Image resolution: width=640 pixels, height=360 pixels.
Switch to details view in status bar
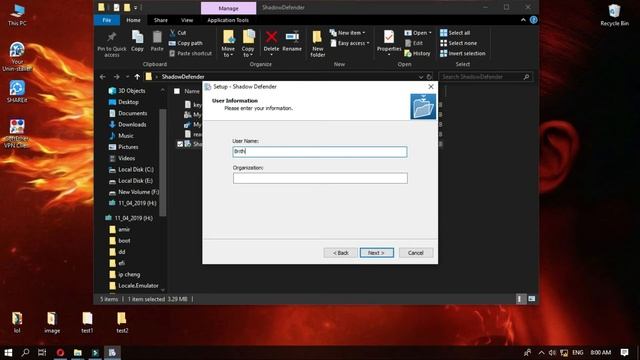[x=519, y=299]
